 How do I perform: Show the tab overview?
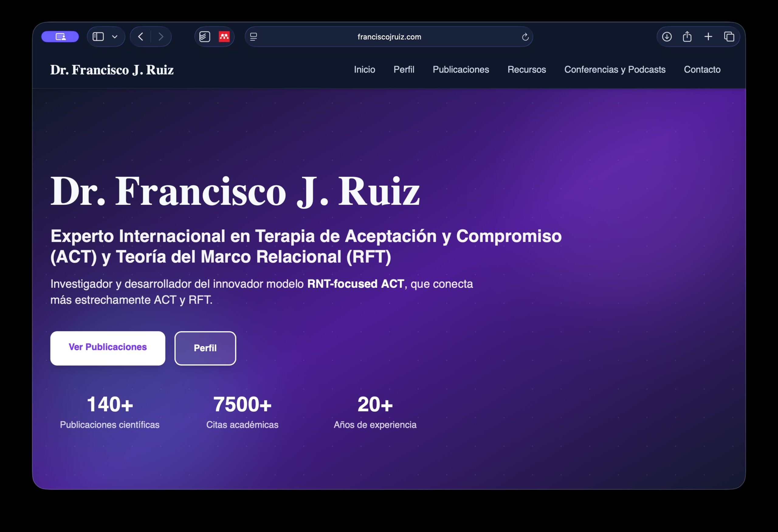(729, 36)
